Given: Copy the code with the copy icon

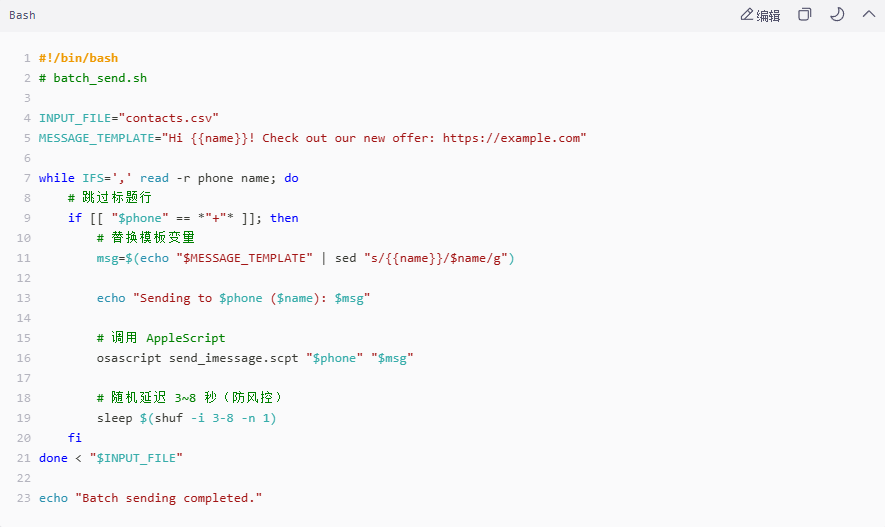Looking at the screenshot, I should click(804, 15).
